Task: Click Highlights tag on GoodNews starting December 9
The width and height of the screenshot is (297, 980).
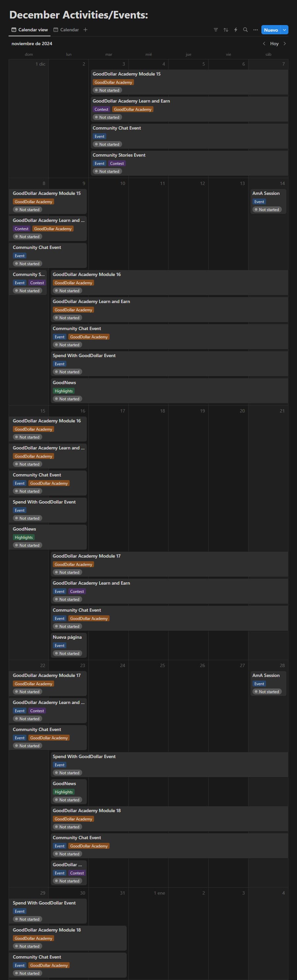Action: pos(64,391)
